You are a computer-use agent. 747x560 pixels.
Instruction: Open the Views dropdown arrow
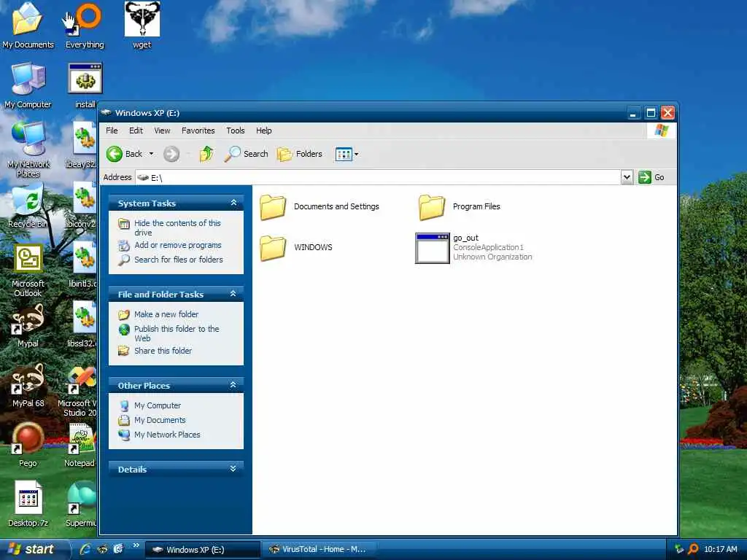(x=356, y=154)
